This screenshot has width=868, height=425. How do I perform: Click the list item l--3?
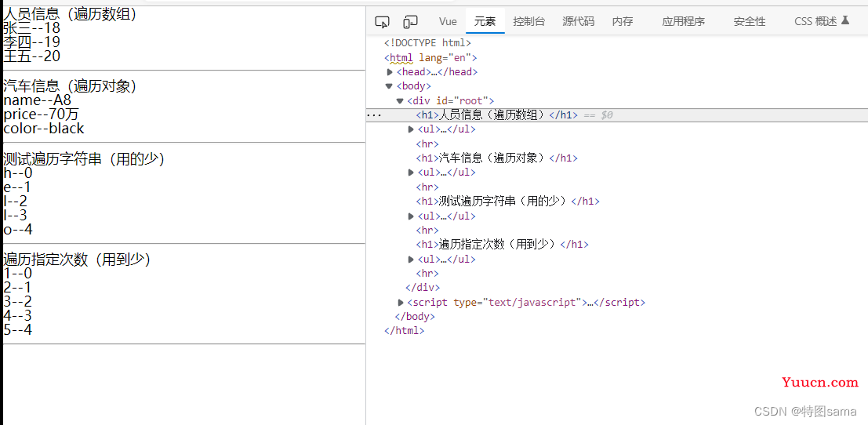pos(16,215)
